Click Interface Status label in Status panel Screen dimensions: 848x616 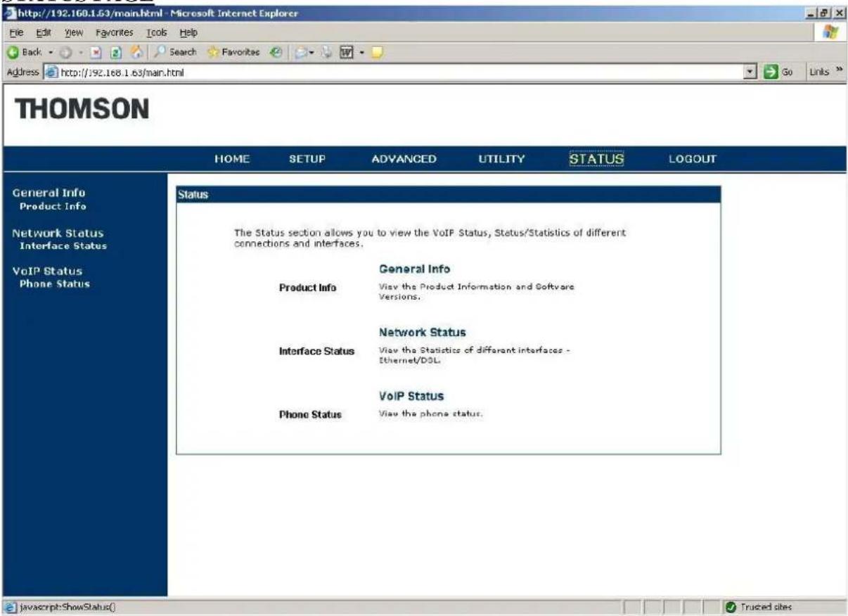tap(317, 351)
